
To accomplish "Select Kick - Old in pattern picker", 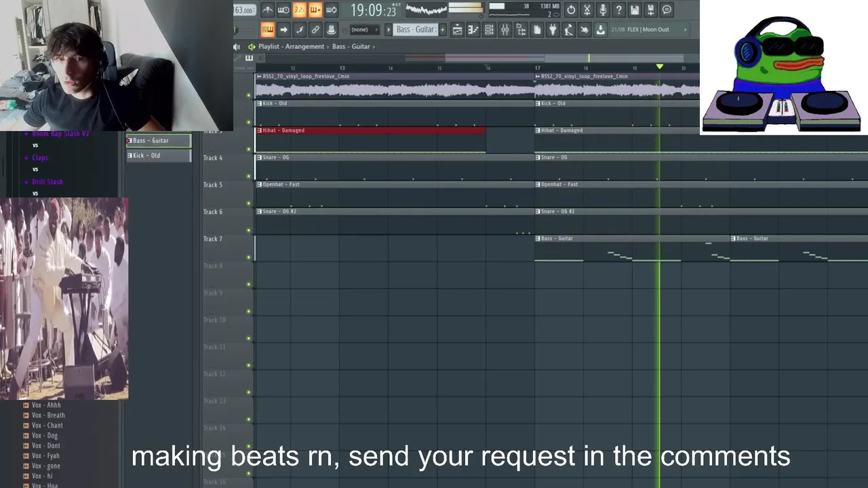I will pyautogui.click(x=159, y=155).
